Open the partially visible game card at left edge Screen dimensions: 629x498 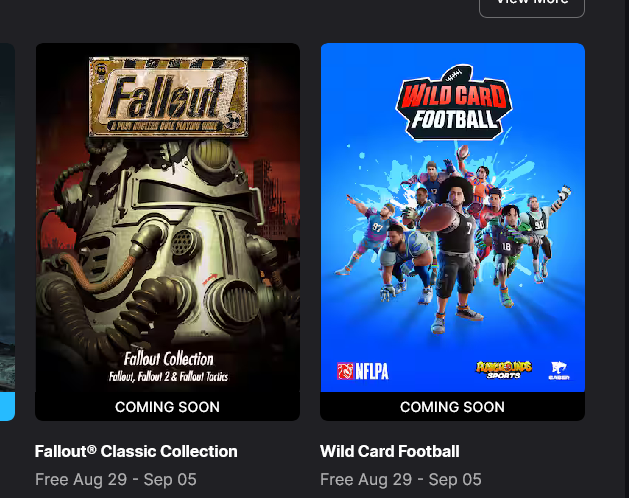pyautogui.click(x=7, y=217)
